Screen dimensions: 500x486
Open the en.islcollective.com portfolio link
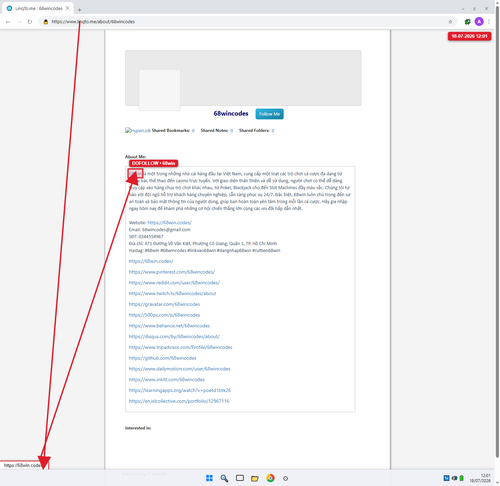[x=179, y=401]
